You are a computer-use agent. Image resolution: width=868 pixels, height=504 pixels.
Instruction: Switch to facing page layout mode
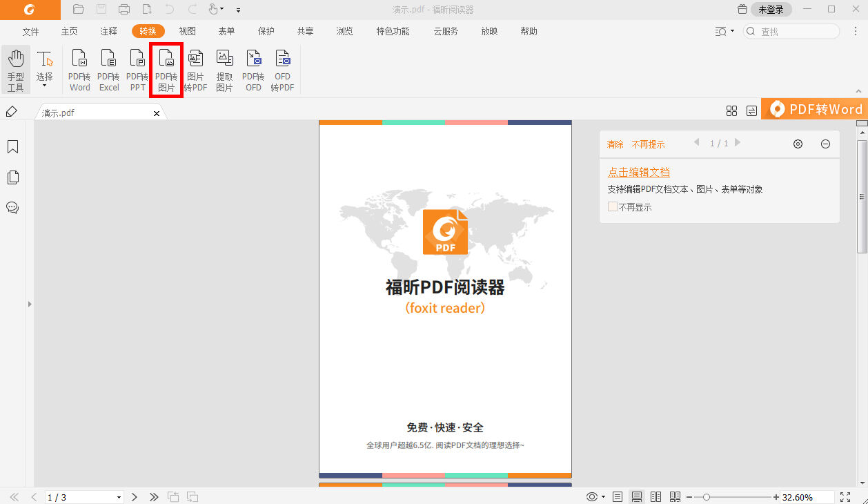tap(655, 496)
